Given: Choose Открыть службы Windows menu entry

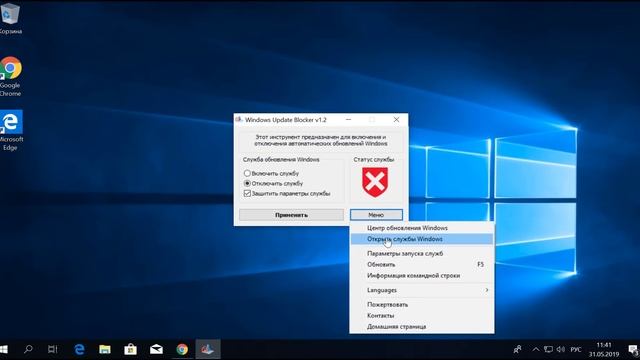Looking at the screenshot, I should tap(422, 239).
